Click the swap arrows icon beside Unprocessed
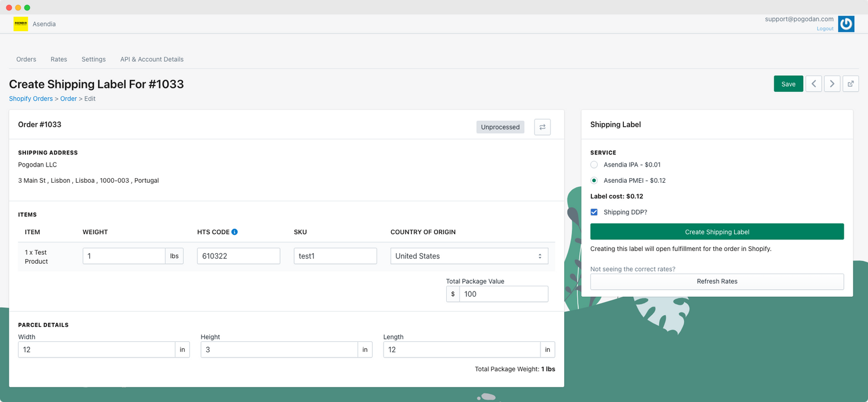This screenshot has height=402, width=868. click(542, 127)
